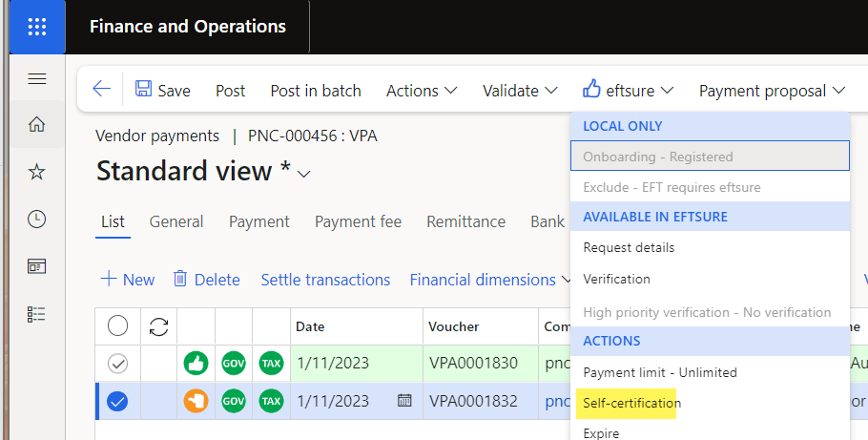Click TAX icon on VPA0001830 row

click(x=271, y=364)
